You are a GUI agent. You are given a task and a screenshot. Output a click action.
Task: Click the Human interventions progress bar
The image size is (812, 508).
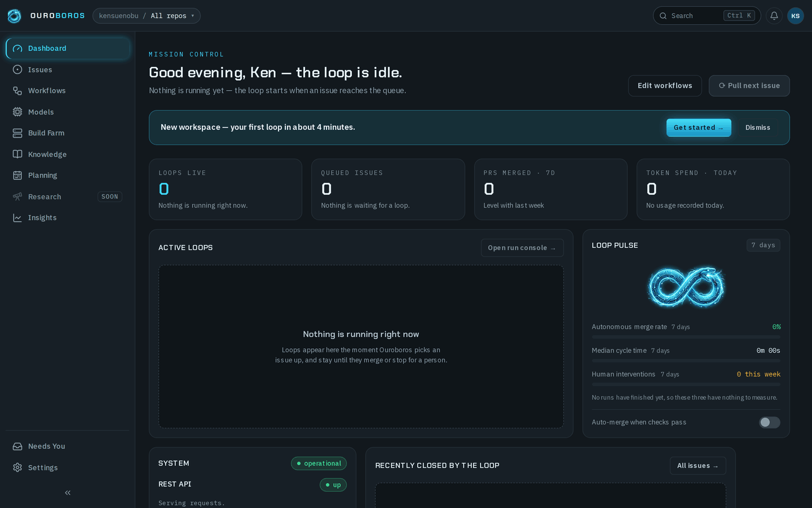(x=686, y=384)
